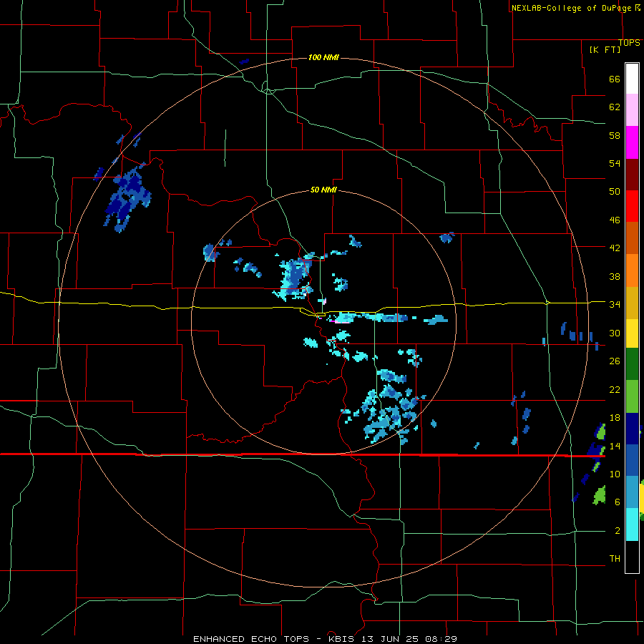Select the light blue legend swatch
This screenshot has height=644, width=644.
[632, 492]
